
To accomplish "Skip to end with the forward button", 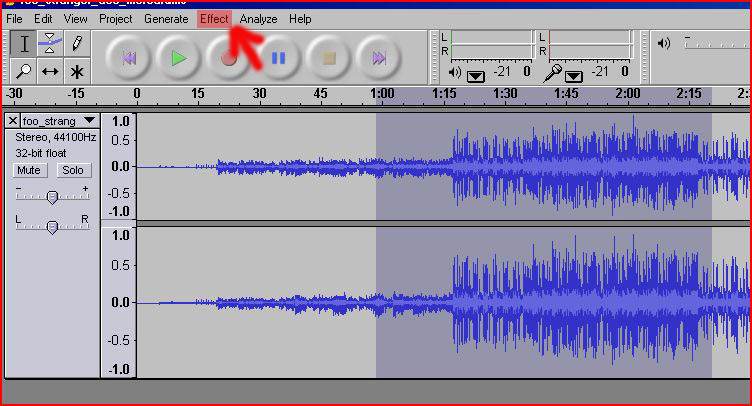I will [379, 58].
